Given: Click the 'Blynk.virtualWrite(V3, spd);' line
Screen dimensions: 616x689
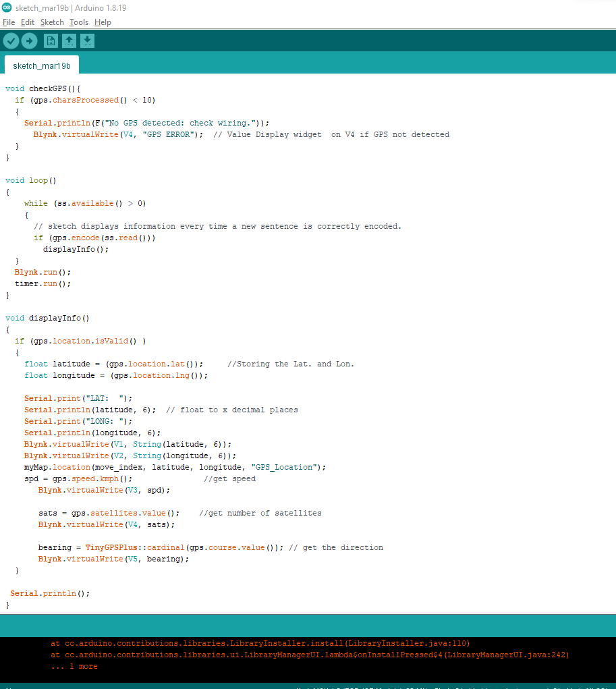Looking at the screenshot, I should tap(104, 491).
